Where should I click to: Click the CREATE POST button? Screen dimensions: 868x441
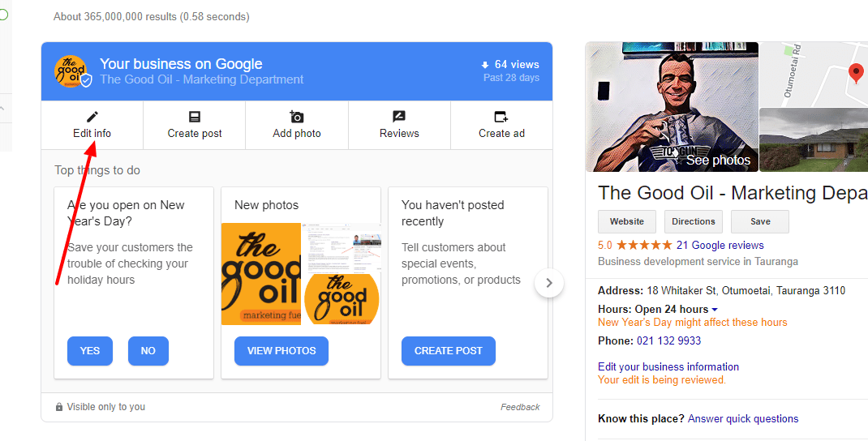pos(449,351)
